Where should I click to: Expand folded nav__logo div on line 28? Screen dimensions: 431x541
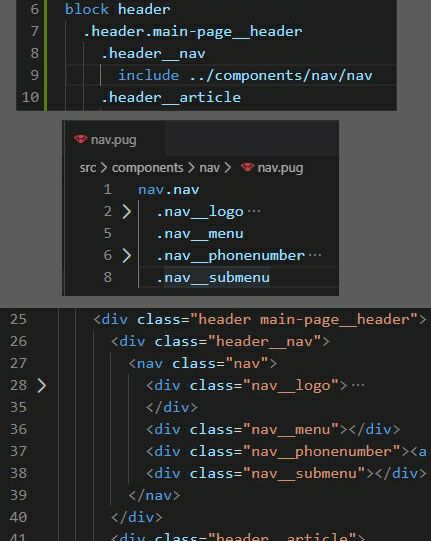pyautogui.click(x=41, y=386)
